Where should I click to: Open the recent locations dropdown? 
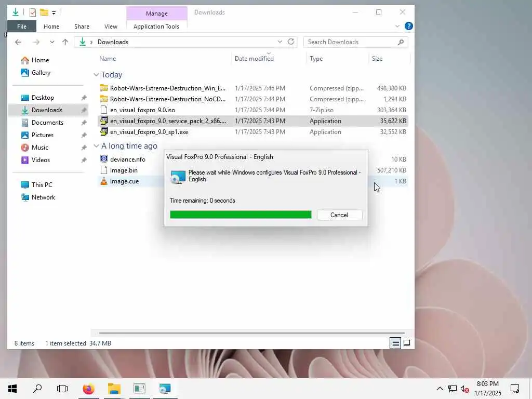click(52, 42)
